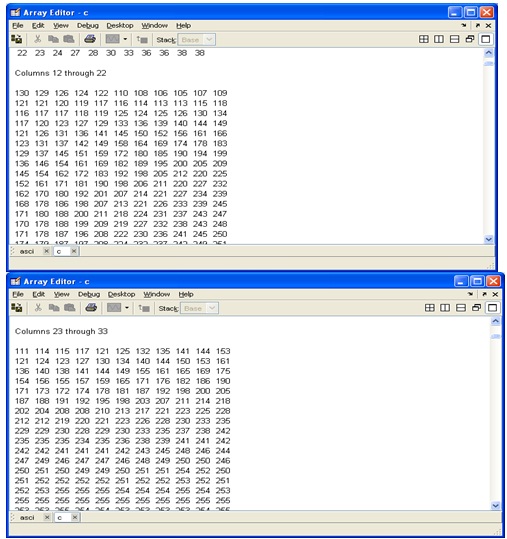Open plot type dropdown arrow in bottom window
This screenshot has width=507, height=539.
point(127,308)
